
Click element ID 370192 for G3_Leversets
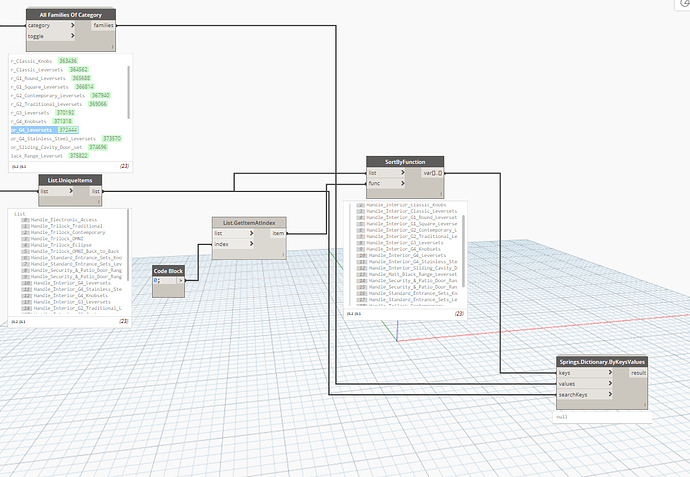pos(65,113)
